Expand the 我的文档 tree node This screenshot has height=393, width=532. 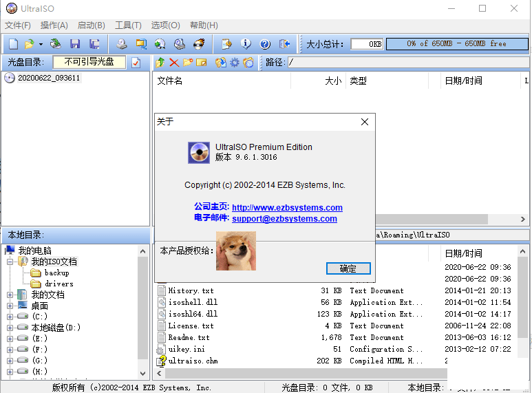click(x=10, y=295)
